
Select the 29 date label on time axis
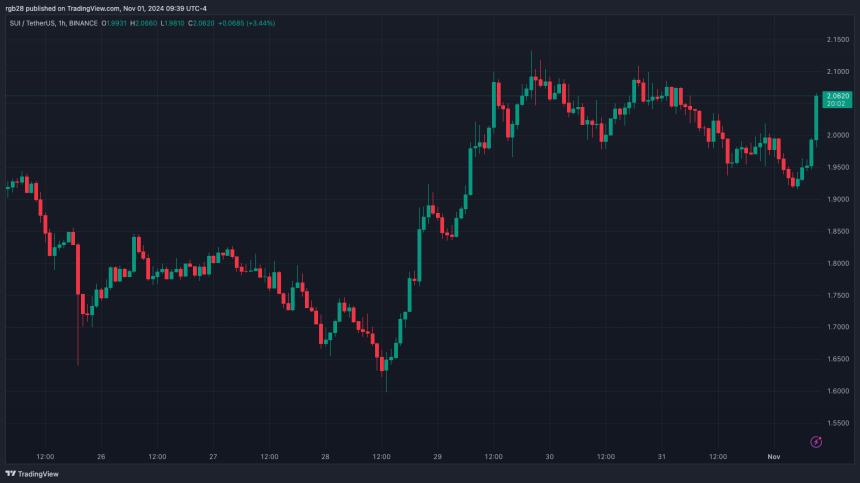(437, 457)
